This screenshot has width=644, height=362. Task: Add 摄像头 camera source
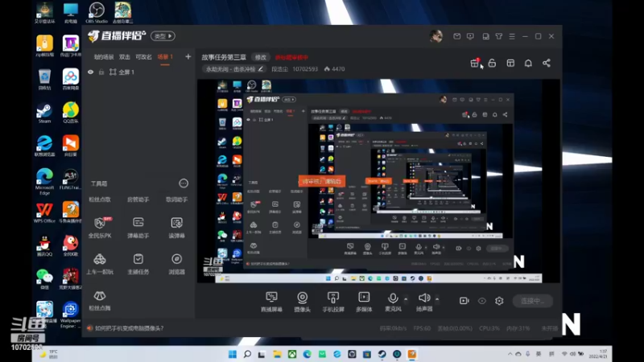point(303,302)
